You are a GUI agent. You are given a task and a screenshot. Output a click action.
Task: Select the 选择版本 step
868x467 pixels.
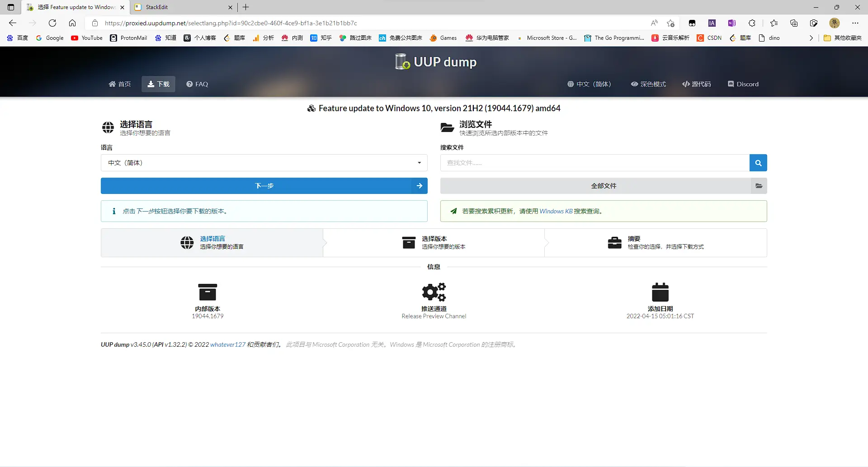[x=434, y=243]
